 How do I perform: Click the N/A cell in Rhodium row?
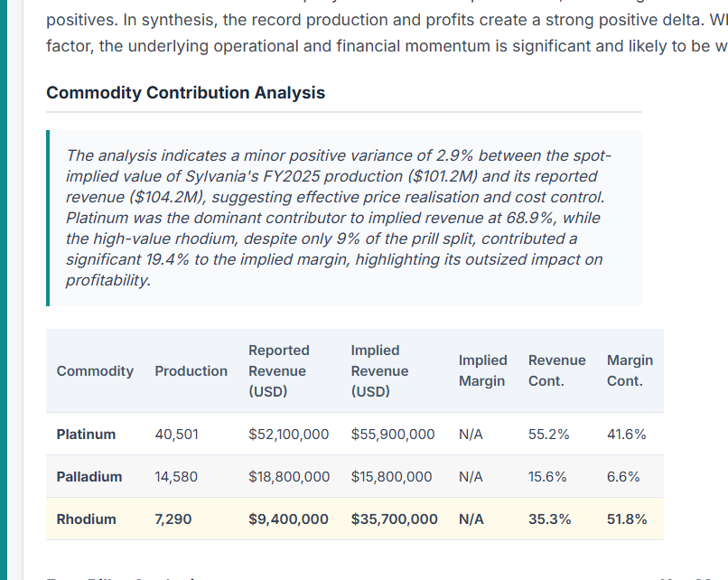click(471, 519)
